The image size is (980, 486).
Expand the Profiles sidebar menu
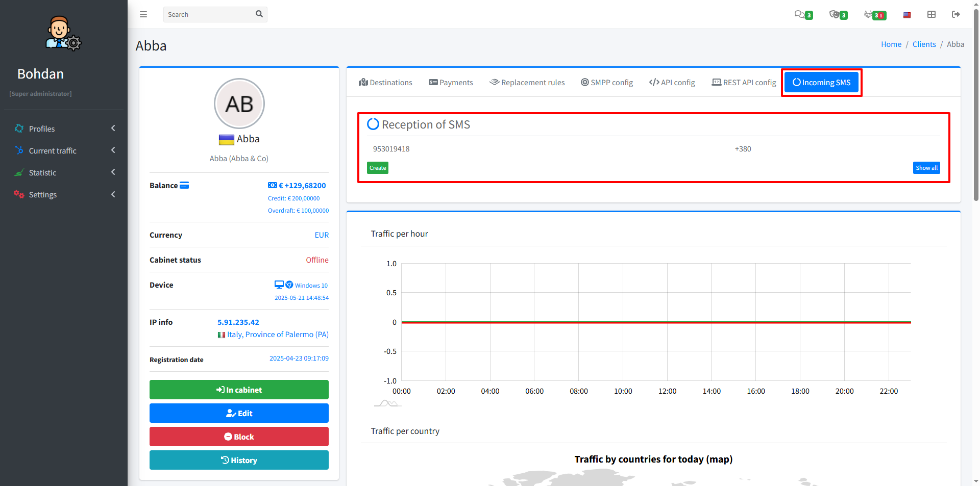coord(64,129)
